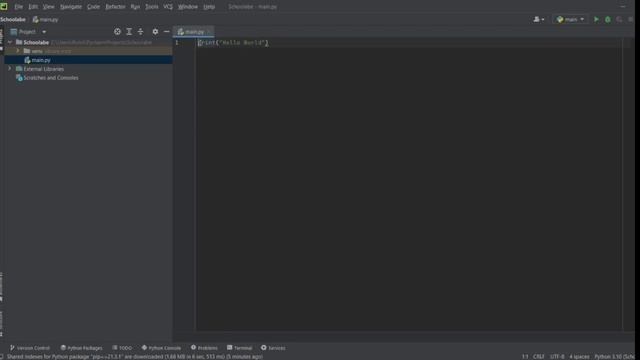Click the Project vertical tab on left edge

click(2, 39)
